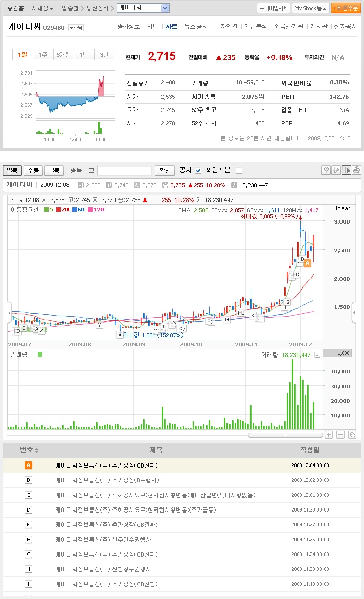Toggle the crosshair cursor tool
Image resolution: width=364 pixels, height=599 pixels.
point(347,170)
